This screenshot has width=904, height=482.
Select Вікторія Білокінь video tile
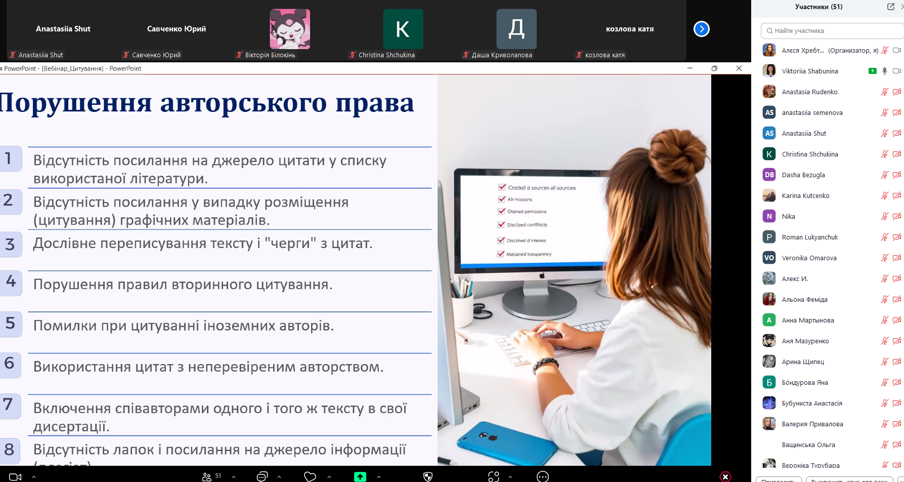290,31
